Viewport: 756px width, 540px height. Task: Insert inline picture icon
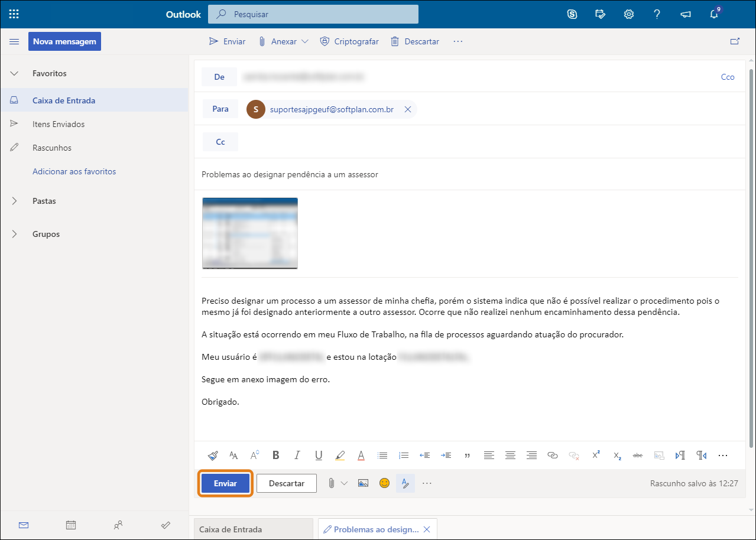(x=363, y=483)
